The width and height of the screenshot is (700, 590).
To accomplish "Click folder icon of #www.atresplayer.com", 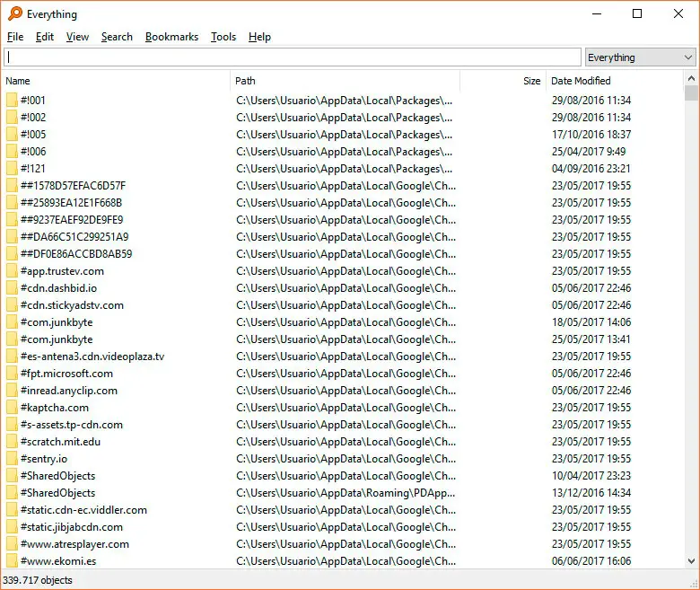I will coord(12,543).
